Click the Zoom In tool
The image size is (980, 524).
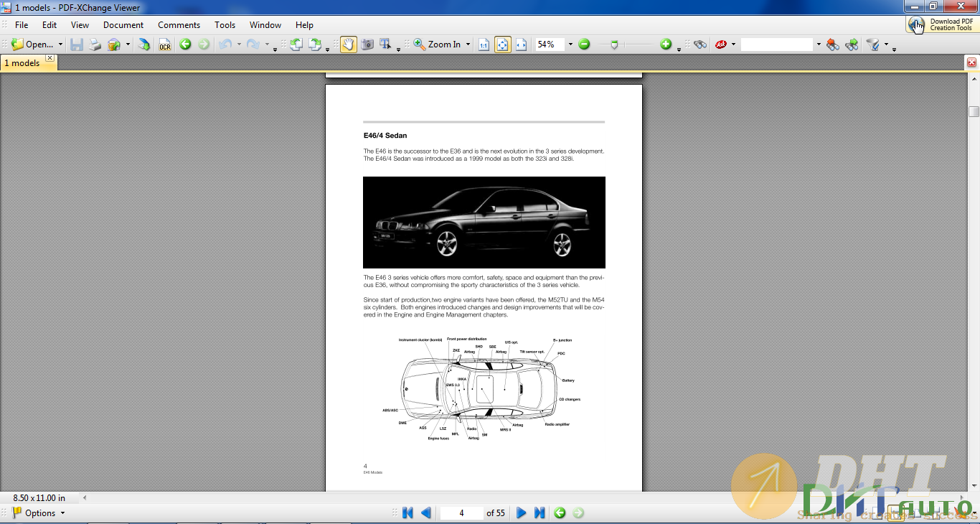coord(438,45)
